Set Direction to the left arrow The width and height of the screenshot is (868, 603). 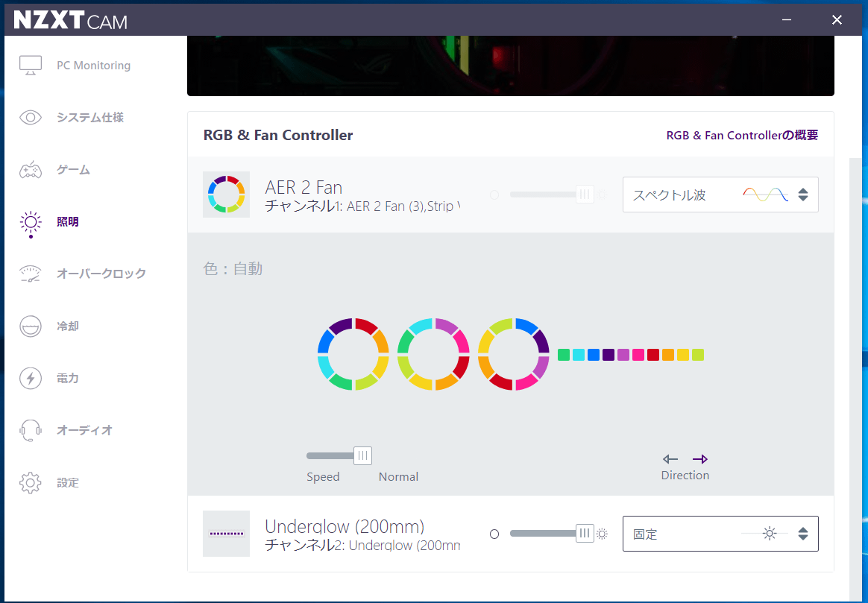670,459
